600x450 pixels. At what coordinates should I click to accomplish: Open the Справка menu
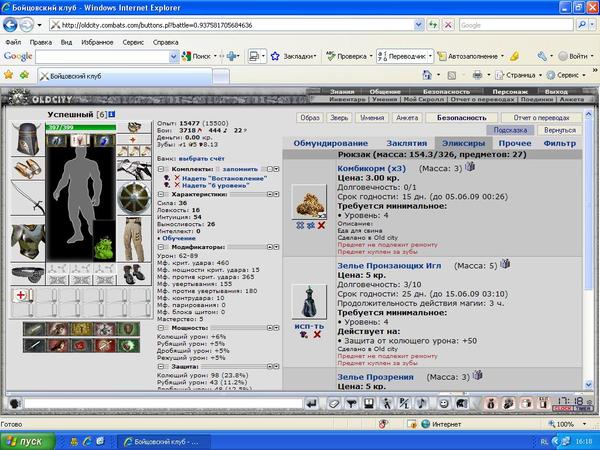pos(165,42)
